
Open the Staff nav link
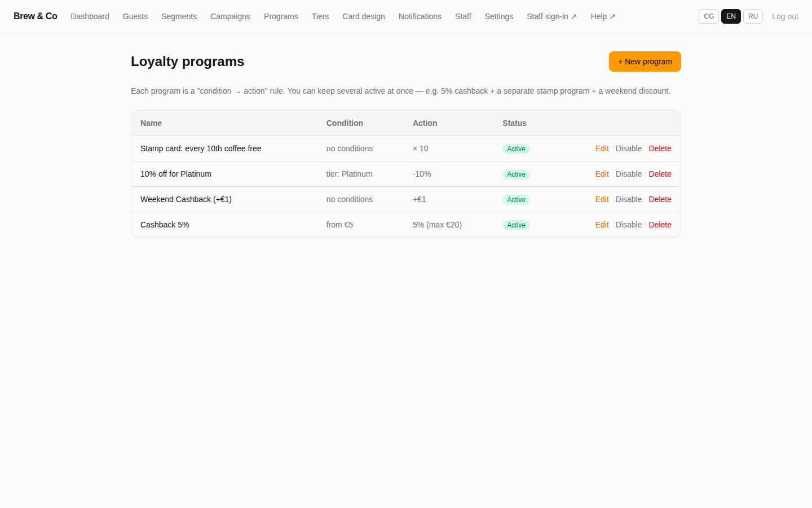(463, 16)
